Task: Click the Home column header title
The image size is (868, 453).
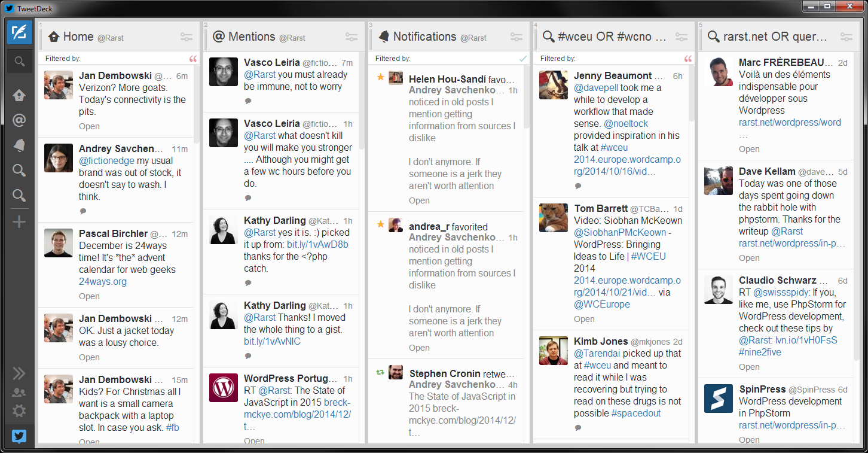Action: (78, 37)
